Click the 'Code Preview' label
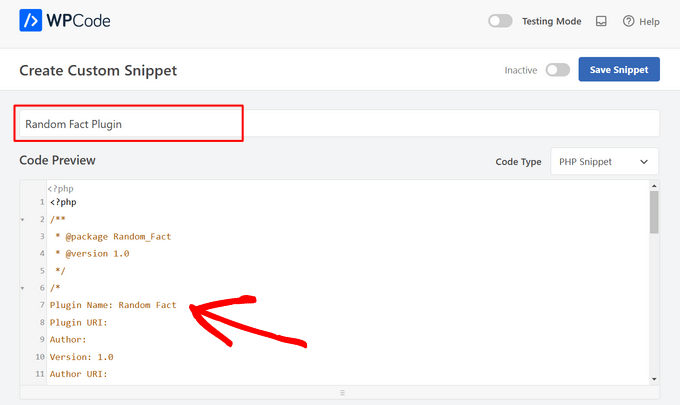The width and height of the screenshot is (680, 405). (57, 160)
